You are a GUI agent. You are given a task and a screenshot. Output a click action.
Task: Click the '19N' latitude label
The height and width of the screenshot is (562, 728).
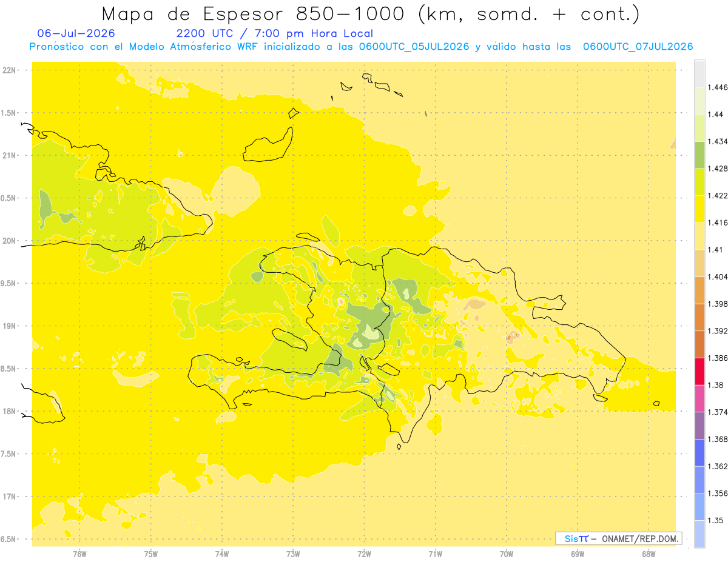pos(10,326)
